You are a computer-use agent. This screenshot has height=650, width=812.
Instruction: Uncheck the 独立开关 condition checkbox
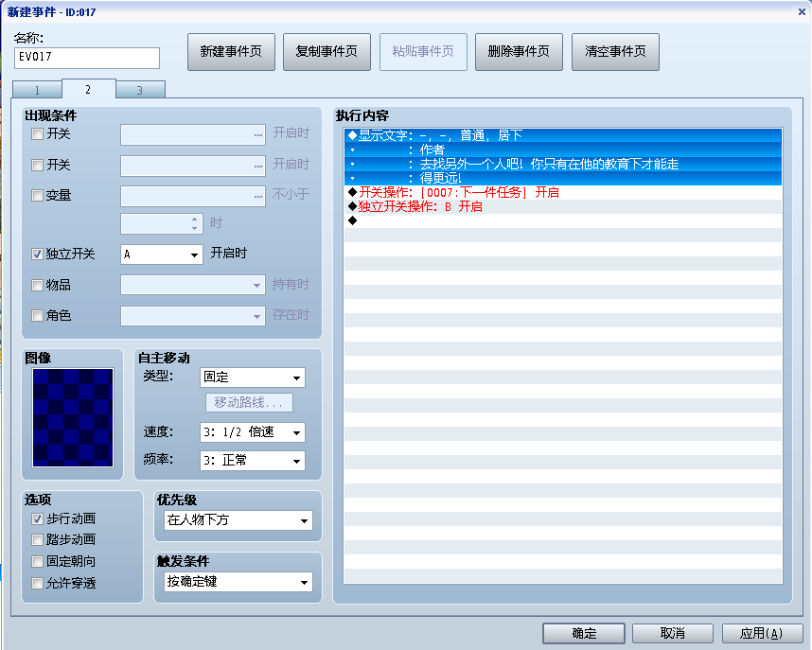[37, 254]
